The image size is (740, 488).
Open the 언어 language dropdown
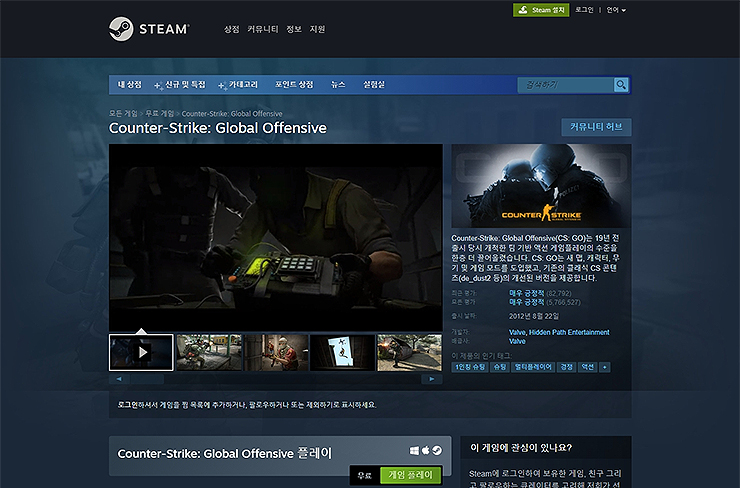tap(616, 10)
